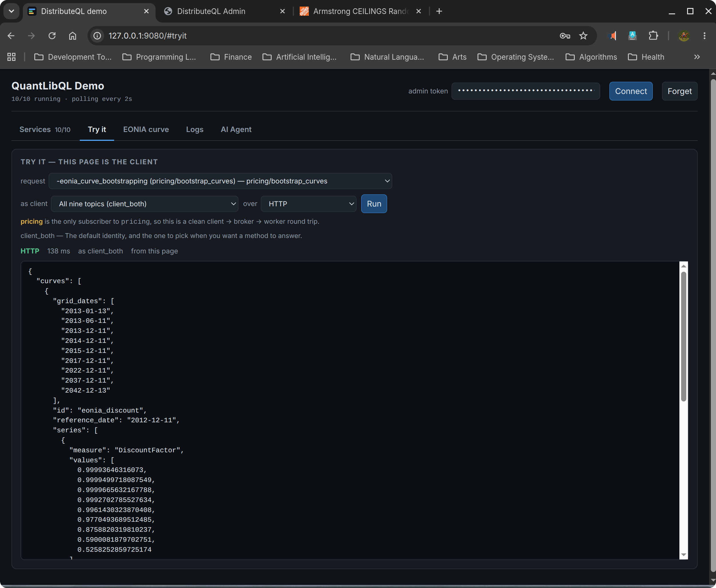Open the Extensions puzzle icon
This screenshot has width=716, height=588.
pos(653,35)
